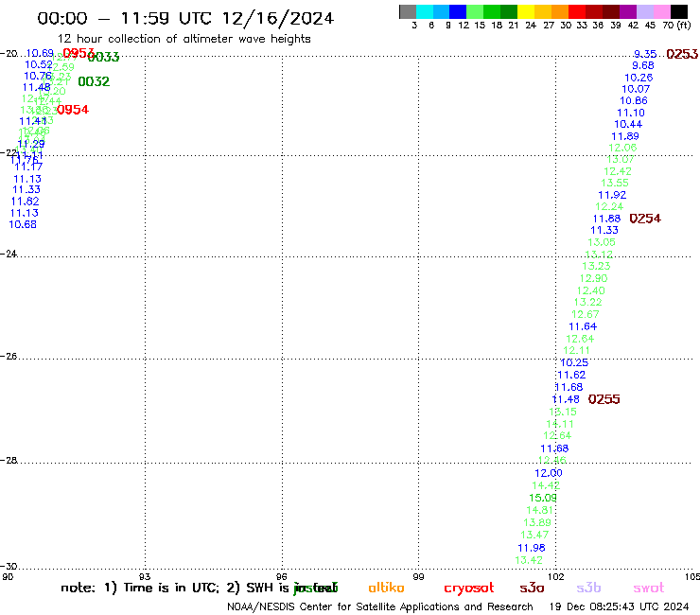Screen dimensions: 700x615
Task: Click the orange swatch in the color scale
Action: tap(560, 11)
